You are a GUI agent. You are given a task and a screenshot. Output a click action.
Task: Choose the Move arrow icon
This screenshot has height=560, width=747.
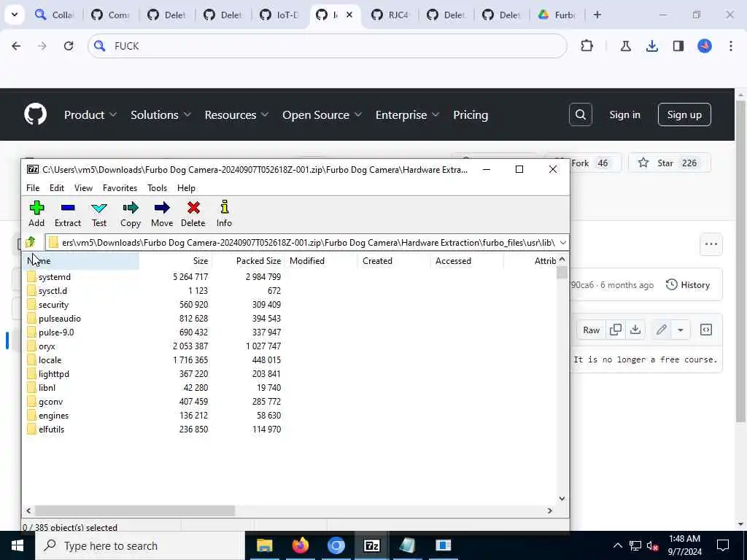pyautogui.click(x=162, y=208)
